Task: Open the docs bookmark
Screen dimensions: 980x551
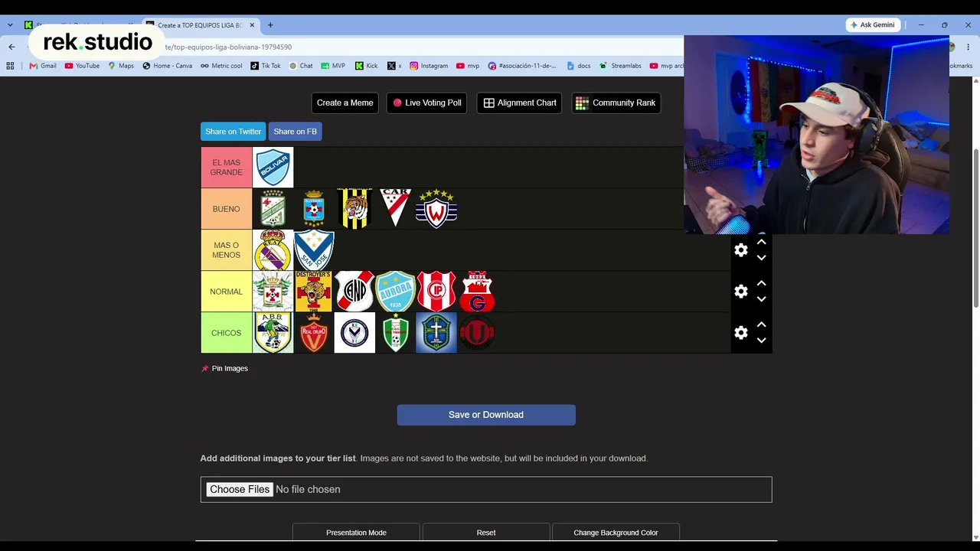Action: tap(579, 66)
